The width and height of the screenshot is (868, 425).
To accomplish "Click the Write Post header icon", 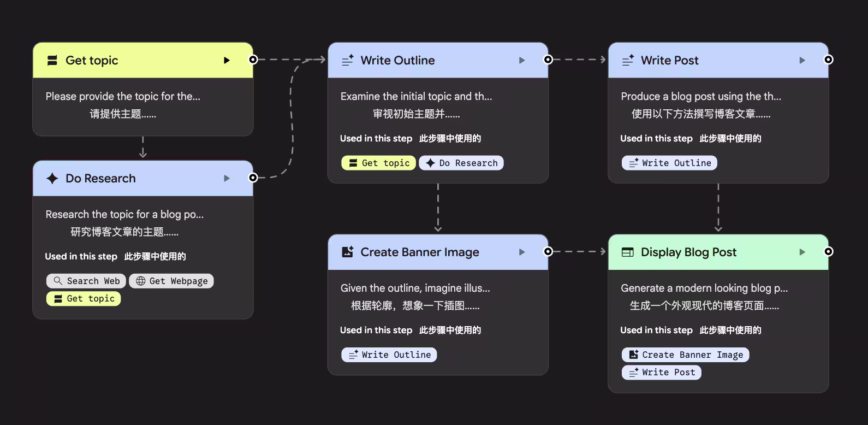I will (x=628, y=61).
